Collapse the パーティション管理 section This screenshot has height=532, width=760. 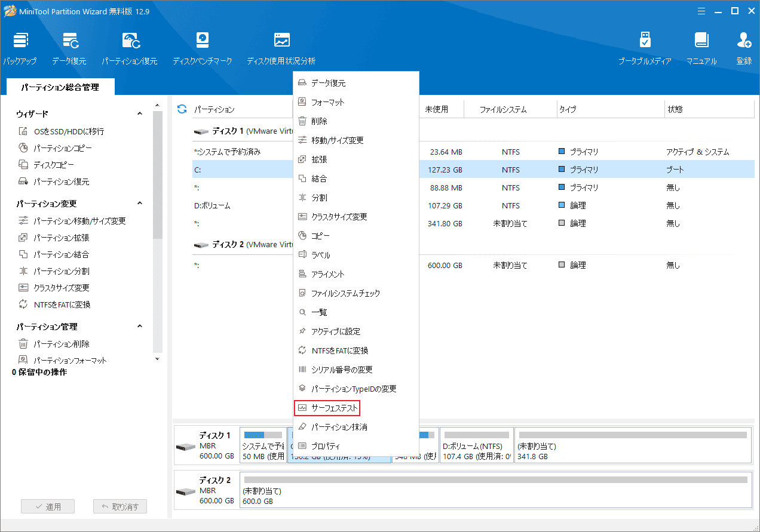[140, 327]
